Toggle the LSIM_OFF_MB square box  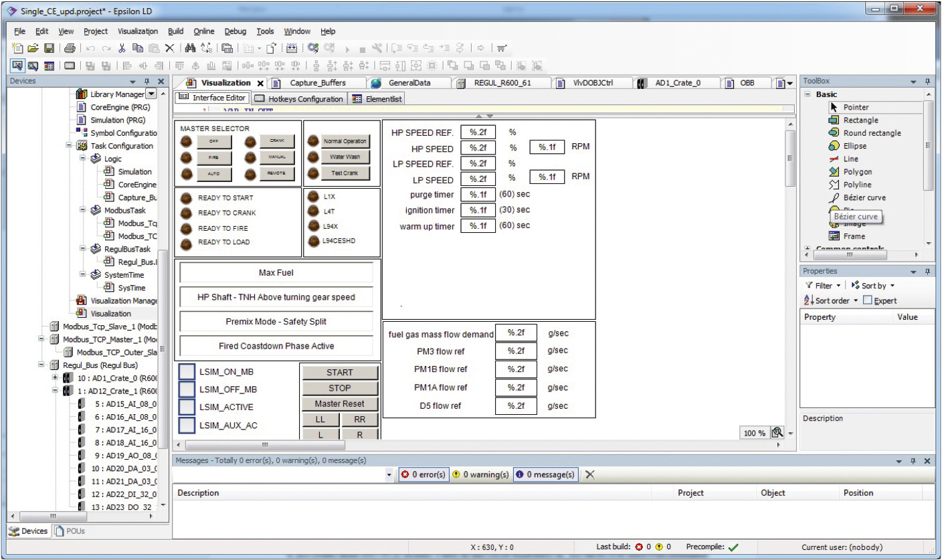(187, 389)
